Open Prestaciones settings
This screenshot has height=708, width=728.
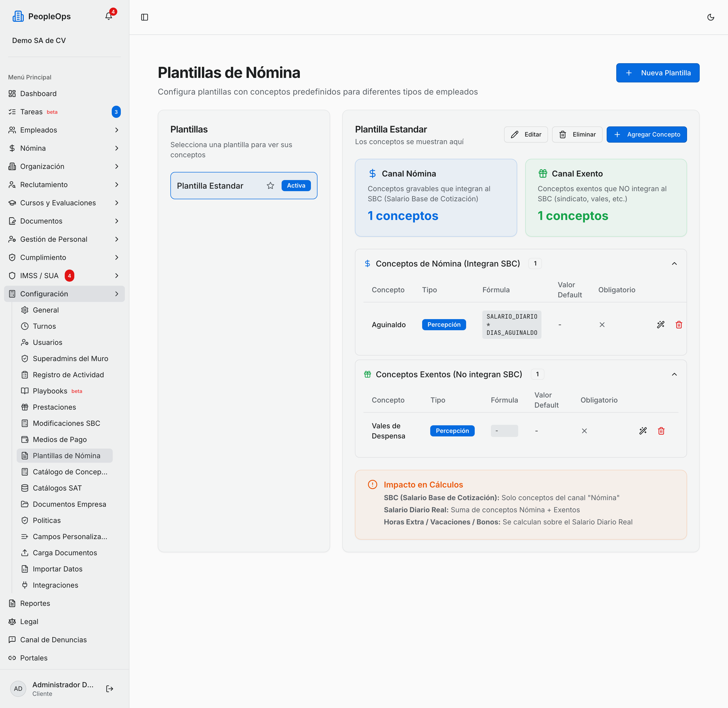click(x=65, y=407)
